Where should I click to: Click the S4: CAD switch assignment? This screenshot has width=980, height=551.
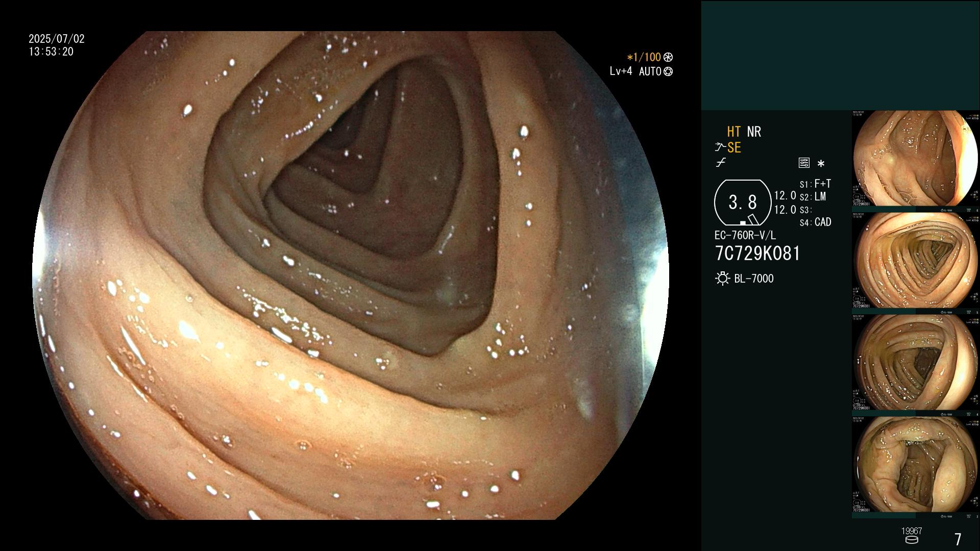pos(815,222)
